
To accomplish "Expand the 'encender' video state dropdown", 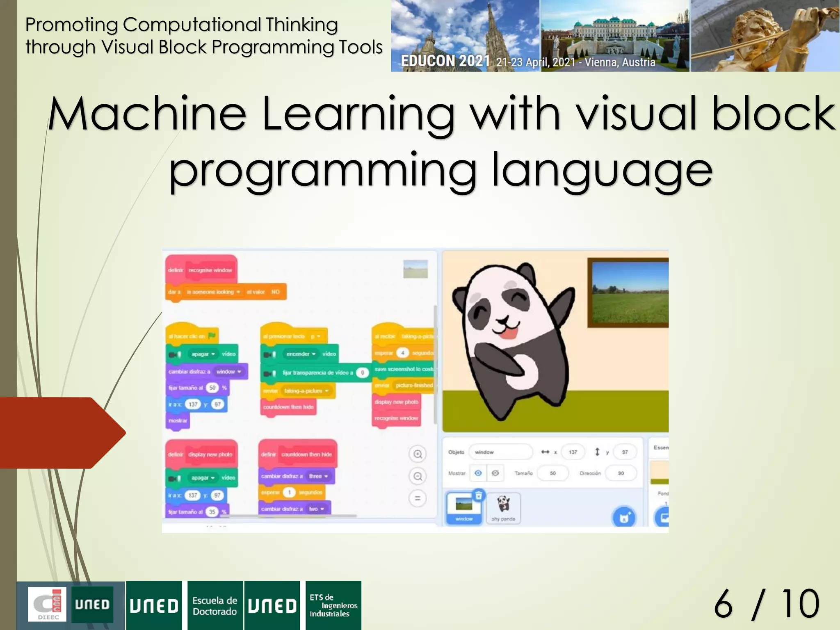I will 314,354.
